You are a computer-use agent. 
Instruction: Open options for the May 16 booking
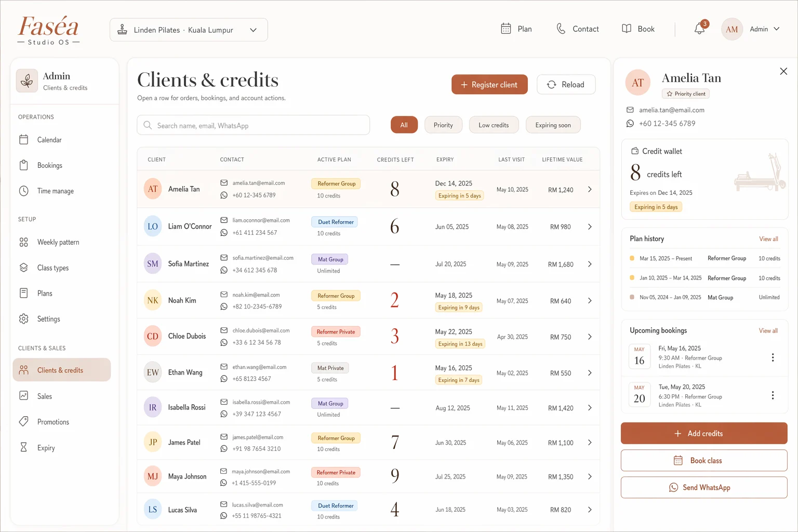[773, 357]
